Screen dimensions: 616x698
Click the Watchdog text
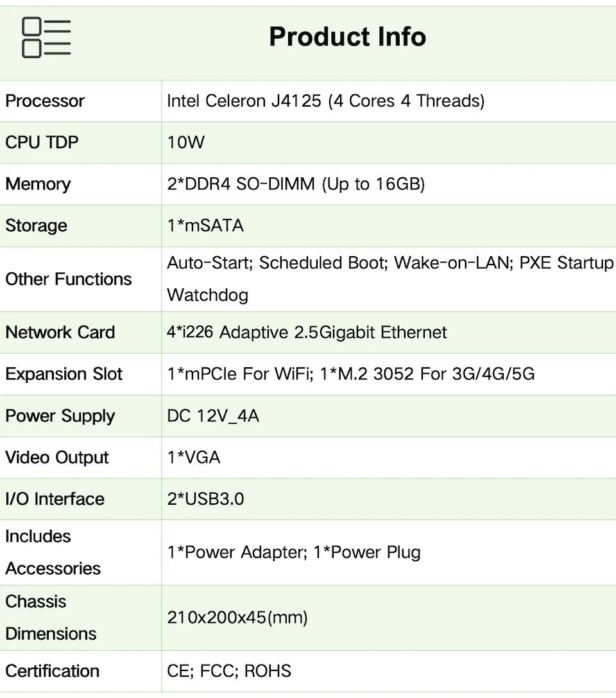click(207, 295)
